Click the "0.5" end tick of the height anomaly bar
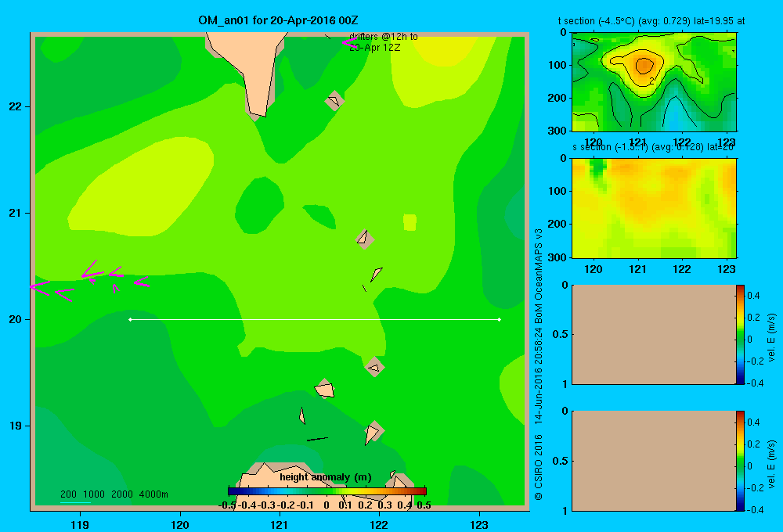 424,505
